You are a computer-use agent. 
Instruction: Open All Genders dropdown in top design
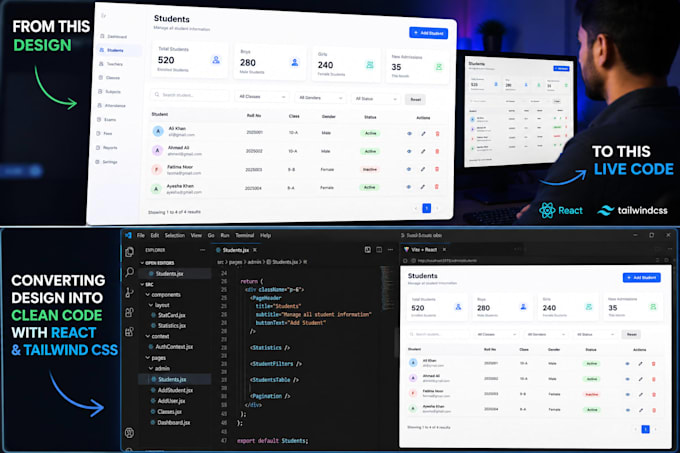[320, 98]
